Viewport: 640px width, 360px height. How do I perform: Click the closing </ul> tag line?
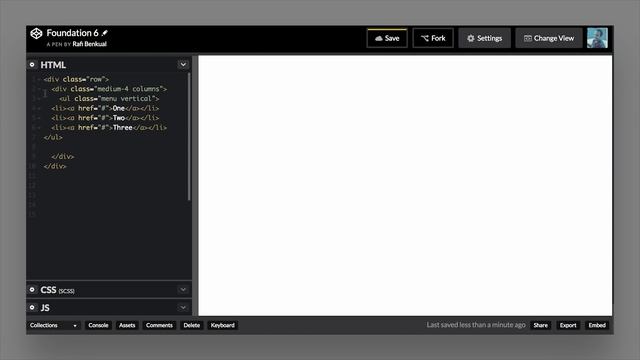tap(53, 137)
